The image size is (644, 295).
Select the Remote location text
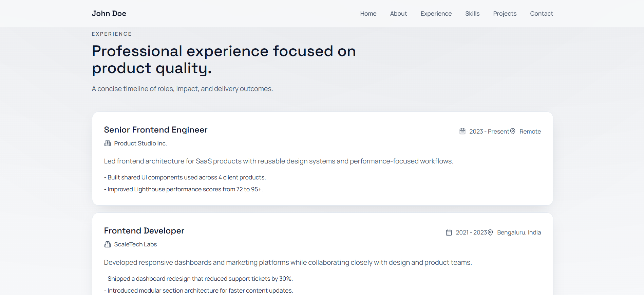530,131
